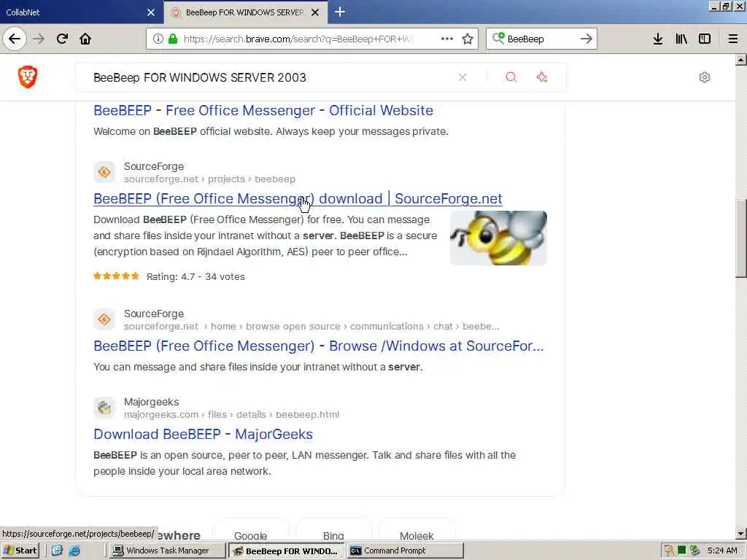The image size is (747, 560).
Task: Click Internet Explorer quick launch icon
Action: click(x=74, y=551)
